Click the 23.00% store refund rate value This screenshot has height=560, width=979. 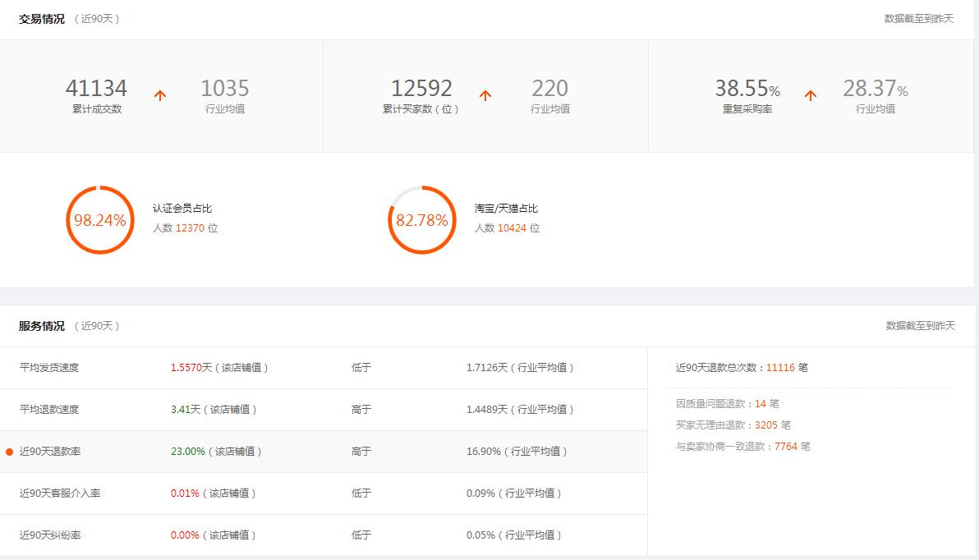[187, 450]
